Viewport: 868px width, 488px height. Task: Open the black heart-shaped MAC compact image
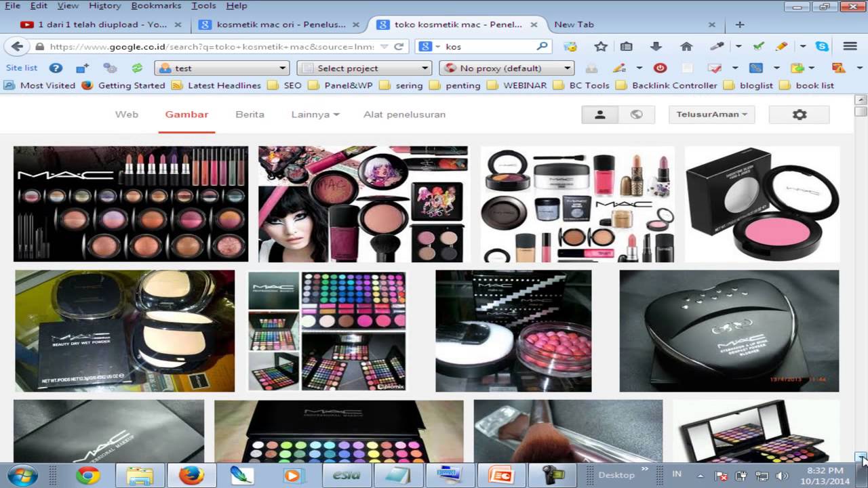pyautogui.click(x=729, y=331)
